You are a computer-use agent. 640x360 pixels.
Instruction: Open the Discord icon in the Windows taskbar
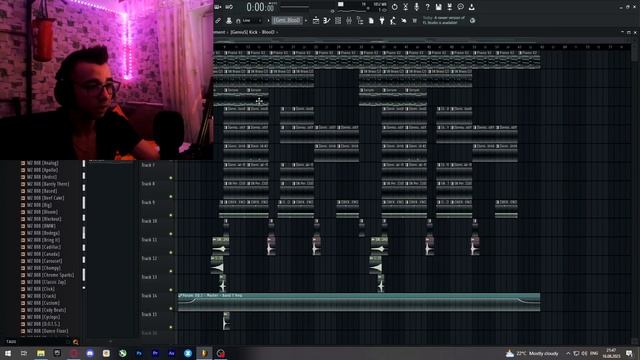pyautogui.click(x=90, y=353)
